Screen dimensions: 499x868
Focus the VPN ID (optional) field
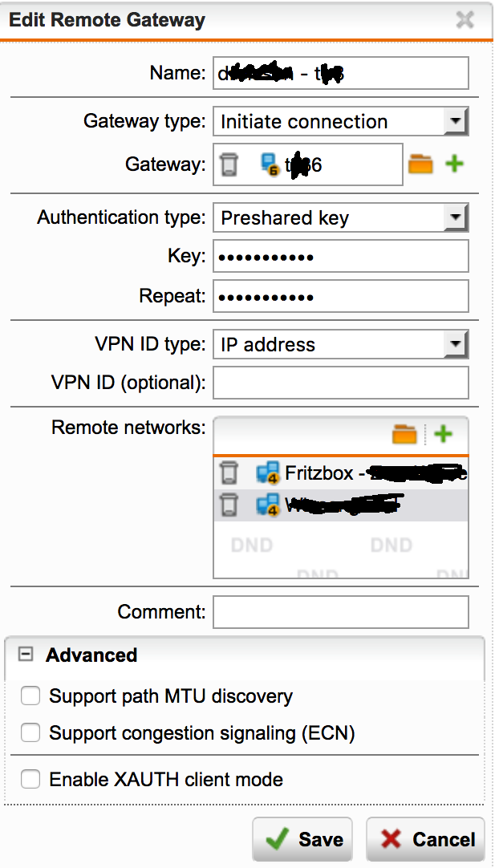point(340,383)
